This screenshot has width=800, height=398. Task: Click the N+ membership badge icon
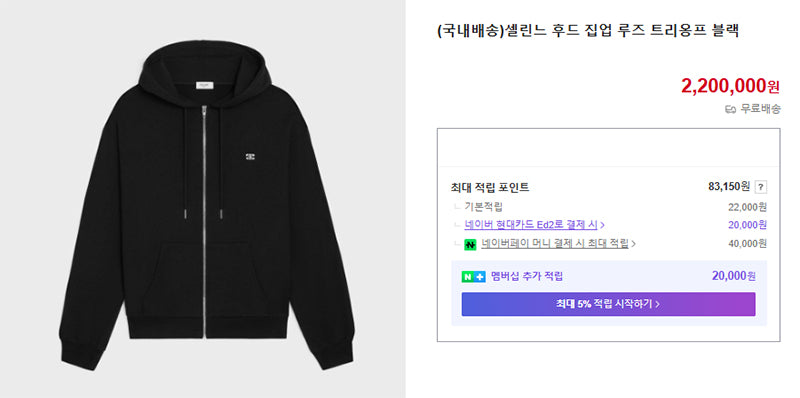tap(473, 277)
